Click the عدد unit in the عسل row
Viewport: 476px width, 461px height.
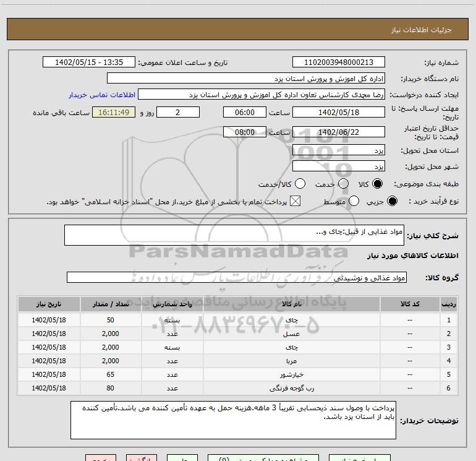172,334
